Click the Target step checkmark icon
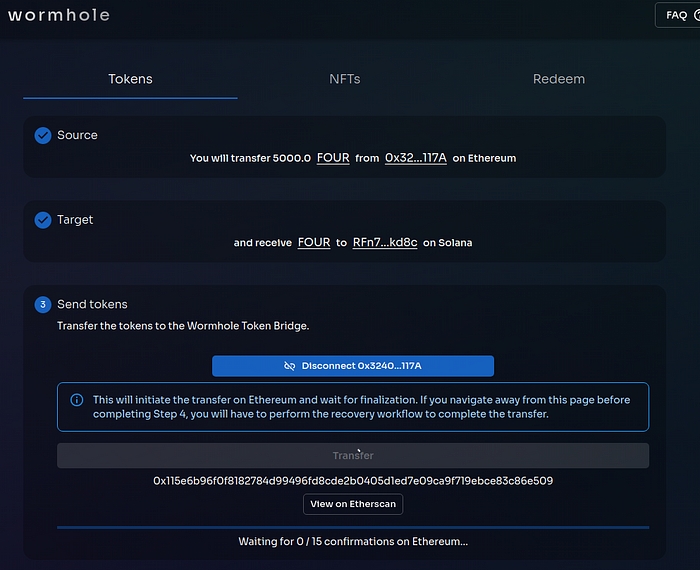 pos(43,220)
